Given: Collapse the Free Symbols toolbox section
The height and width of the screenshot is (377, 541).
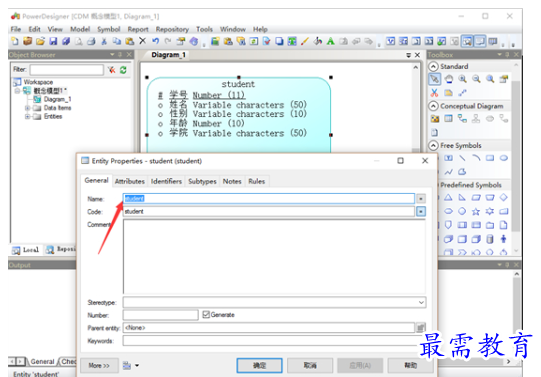Looking at the screenshot, I should 433,146.
